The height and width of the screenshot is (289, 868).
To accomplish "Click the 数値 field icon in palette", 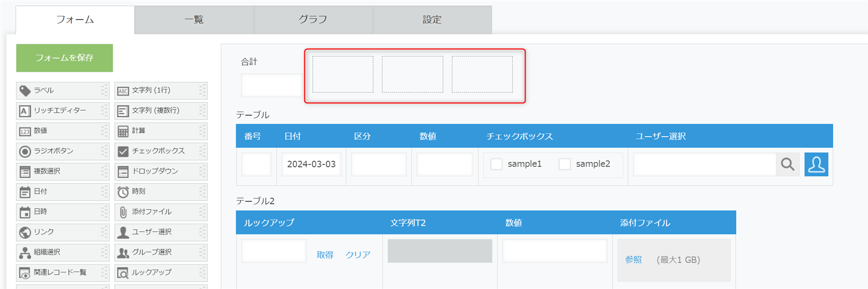I will tap(25, 131).
